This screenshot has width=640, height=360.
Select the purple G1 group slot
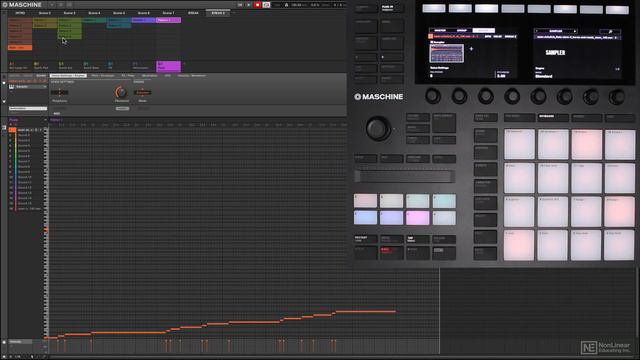(168, 66)
